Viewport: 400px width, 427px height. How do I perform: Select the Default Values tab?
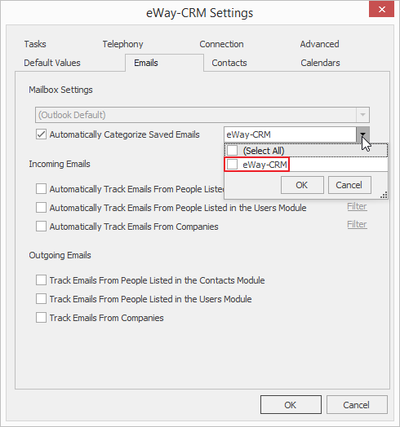pos(52,63)
